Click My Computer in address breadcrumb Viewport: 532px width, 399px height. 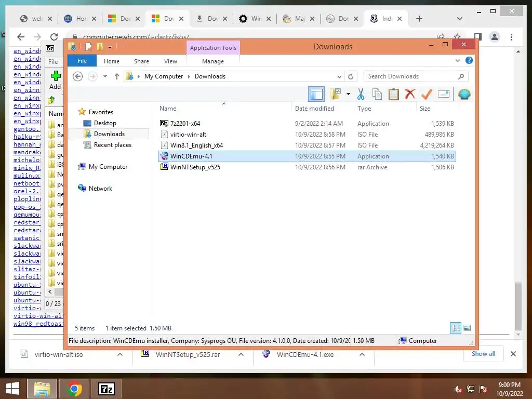pos(164,76)
